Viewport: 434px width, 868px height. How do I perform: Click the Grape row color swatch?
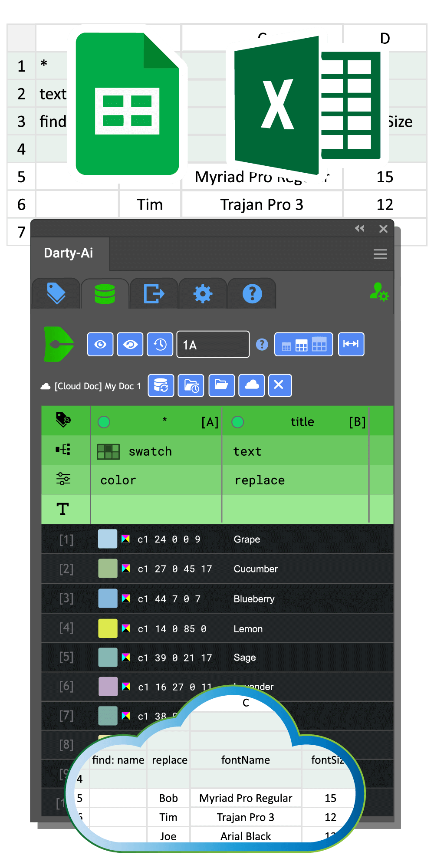point(108,539)
